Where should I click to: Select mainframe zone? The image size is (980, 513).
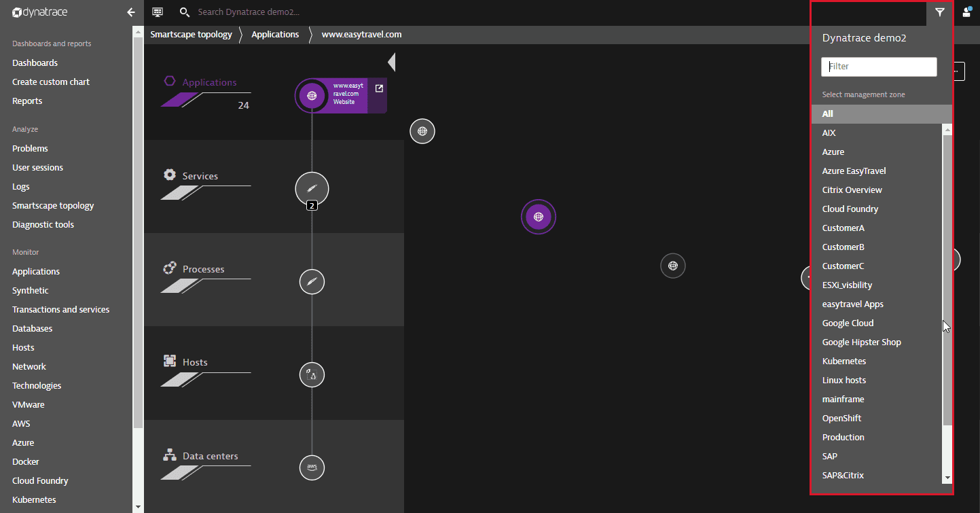click(843, 400)
